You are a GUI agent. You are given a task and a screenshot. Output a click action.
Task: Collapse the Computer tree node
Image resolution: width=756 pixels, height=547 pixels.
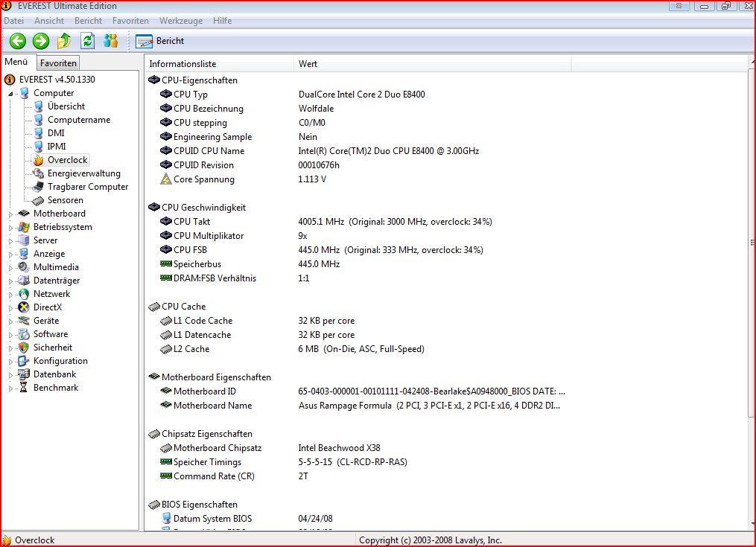click(10, 94)
